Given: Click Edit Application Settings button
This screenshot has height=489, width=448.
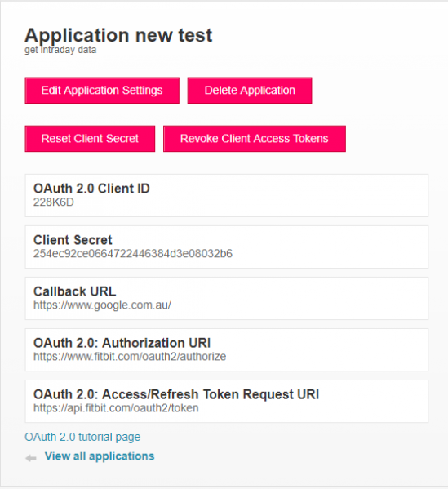Looking at the screenshot, I should point(102,91).
